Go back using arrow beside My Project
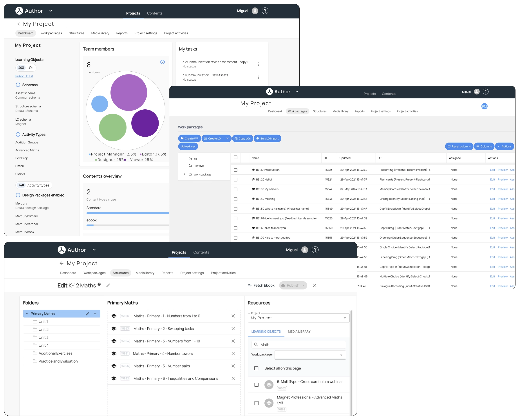 click(19, 24)
